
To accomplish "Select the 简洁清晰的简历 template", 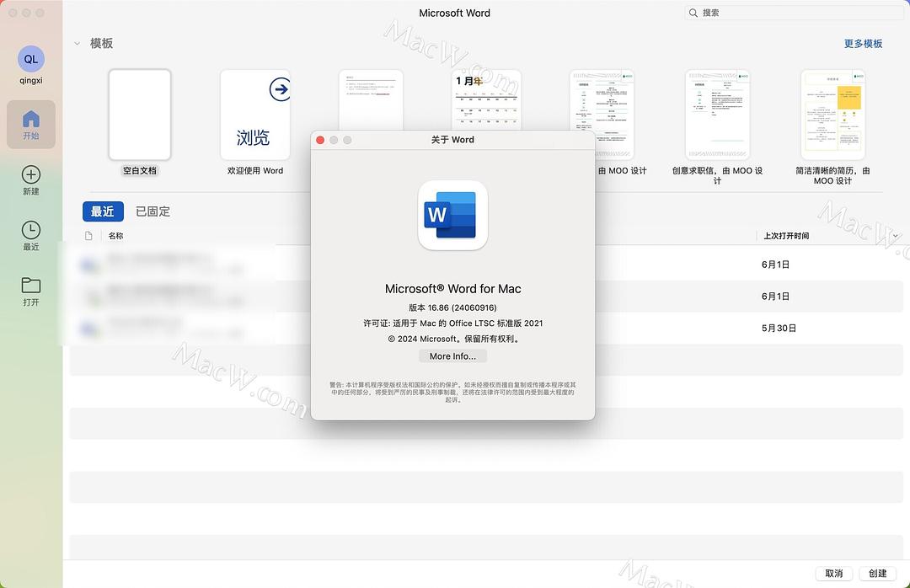I will coord(832,127).
